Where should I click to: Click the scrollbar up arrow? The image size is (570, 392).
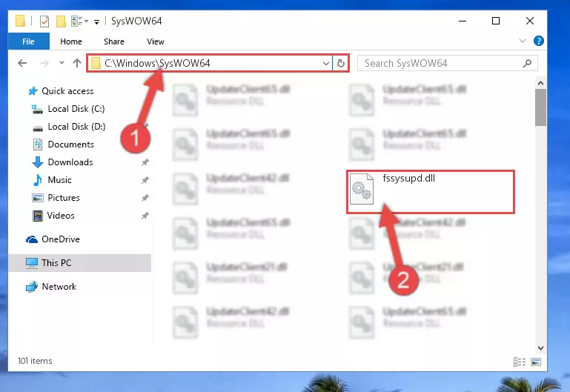540,83
